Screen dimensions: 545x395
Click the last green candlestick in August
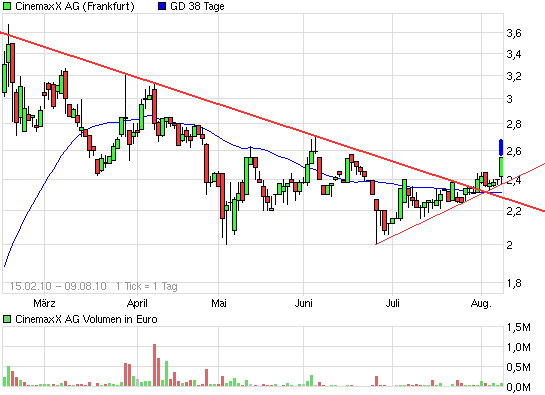(501, 167)
